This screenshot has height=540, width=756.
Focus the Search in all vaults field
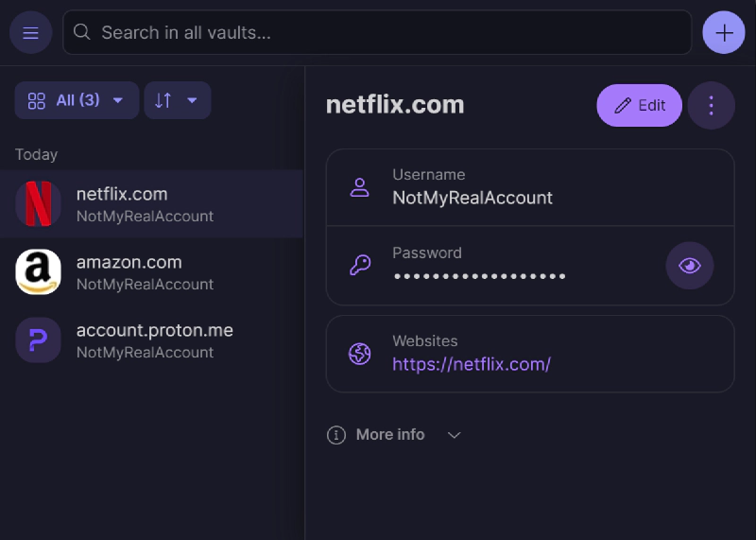click(x=378, y=33)
